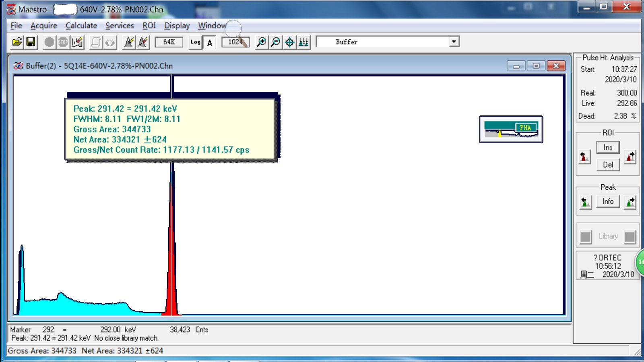This screenshot has width=644, height=362.
Task: Toggle automatic vertical scale button A
Action: pos(210,43)
